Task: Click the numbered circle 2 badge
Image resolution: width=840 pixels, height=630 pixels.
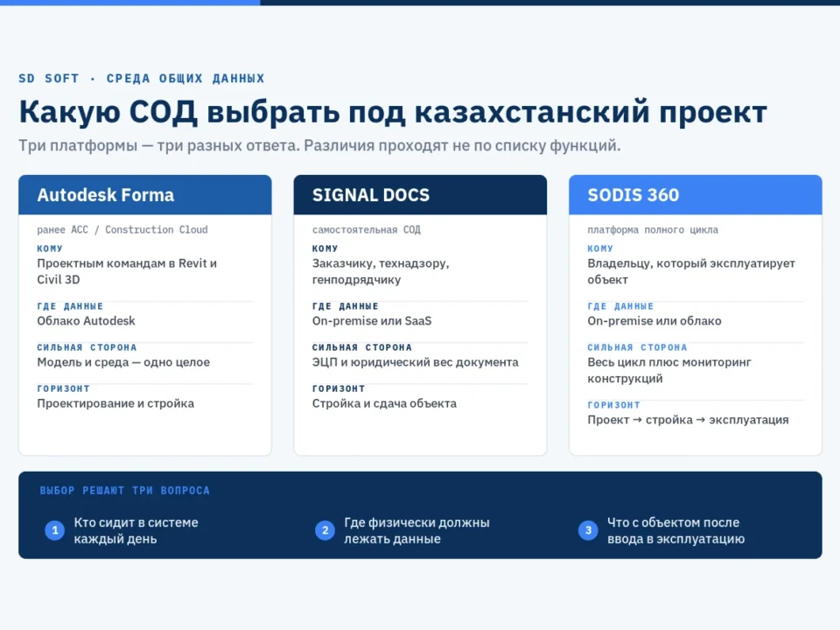Action: coord(325,530)
